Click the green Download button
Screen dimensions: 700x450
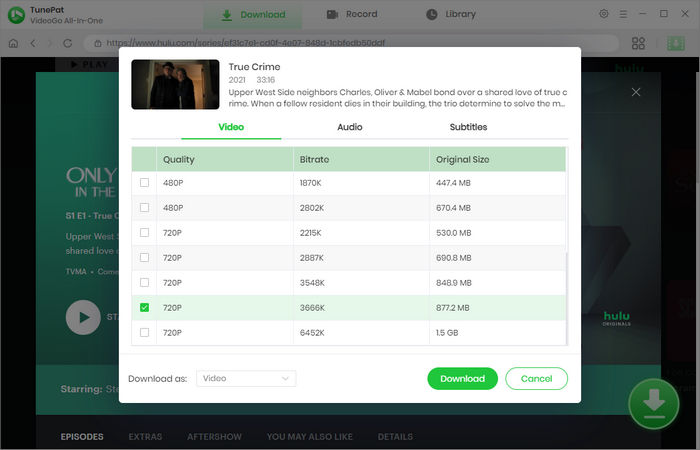462,379
